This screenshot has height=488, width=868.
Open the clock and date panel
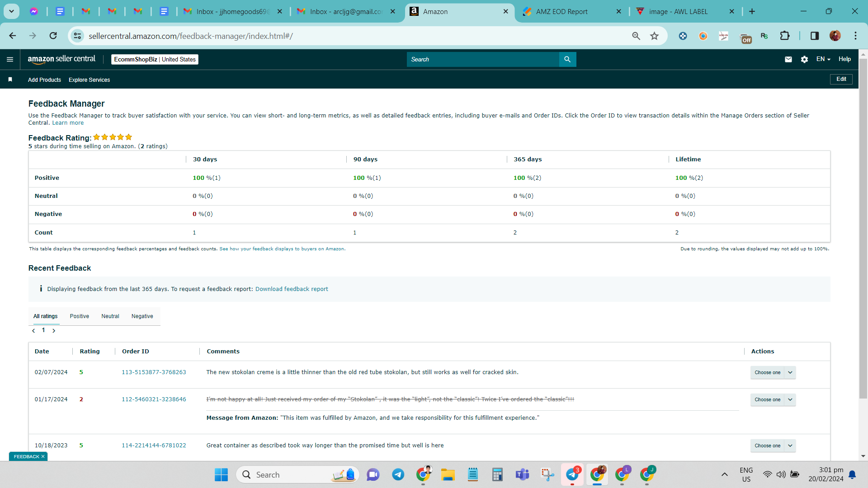coord(826,474)
